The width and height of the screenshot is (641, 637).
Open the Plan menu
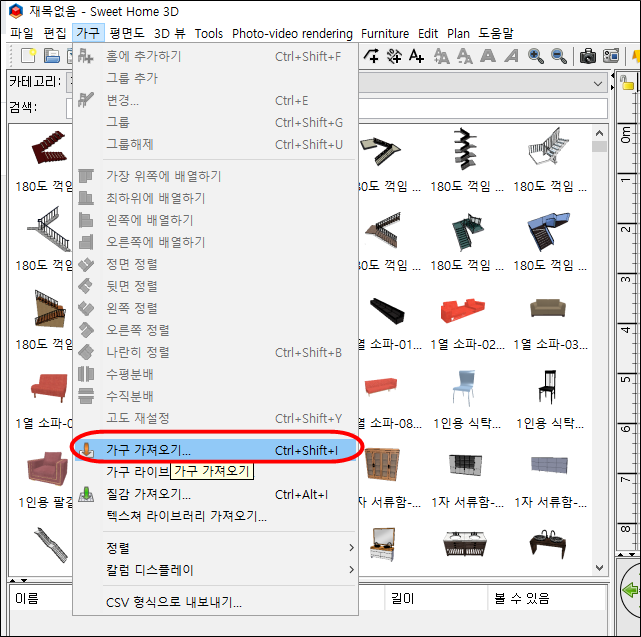[x=458, y=33]
